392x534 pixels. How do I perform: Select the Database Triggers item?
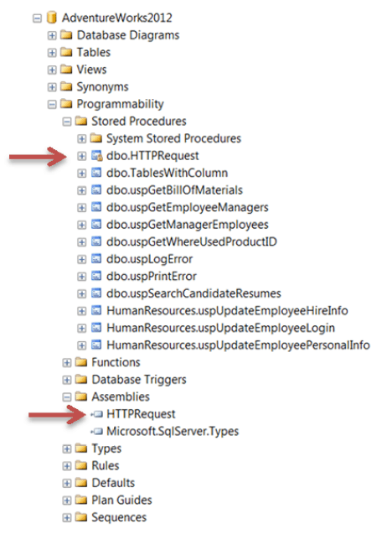(x=139, y=380)
